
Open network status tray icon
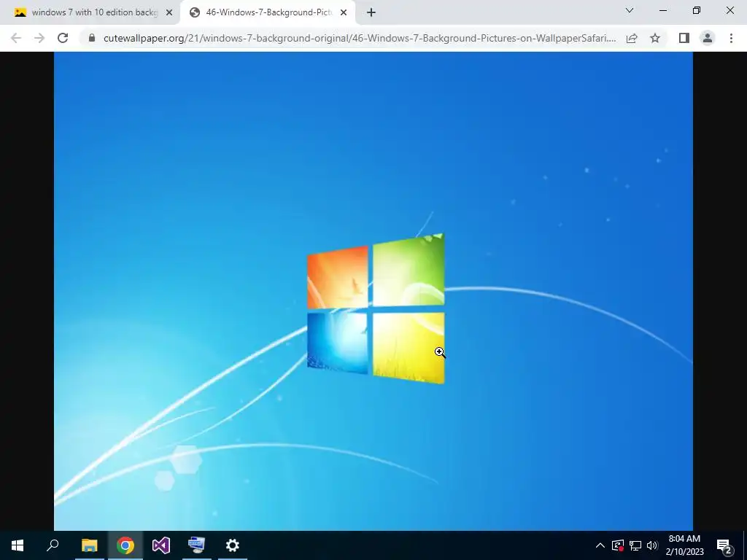635,545
